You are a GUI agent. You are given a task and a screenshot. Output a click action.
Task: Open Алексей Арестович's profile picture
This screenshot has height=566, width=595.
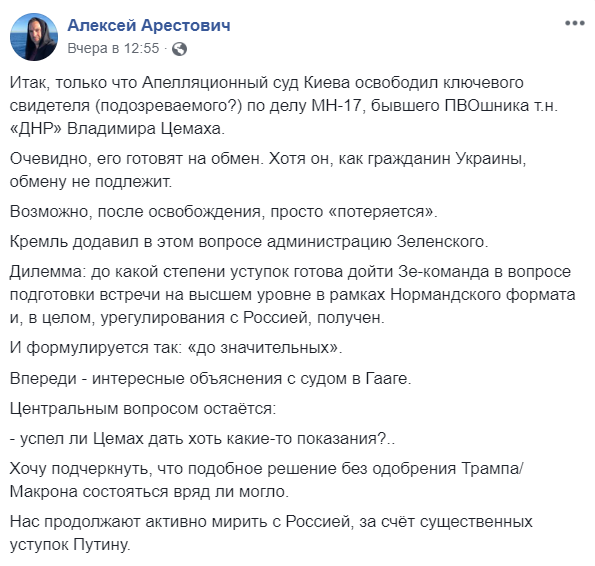click(x=34, y=37)
